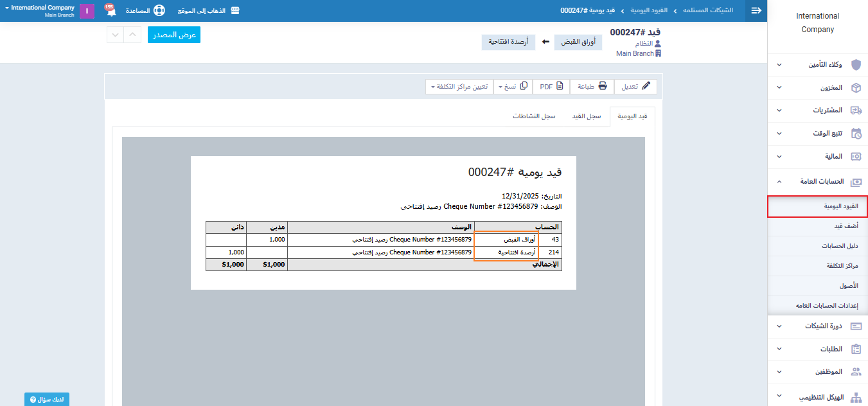Open the تعيين مراكز التكلفة dropdown
The image size is (868, 406).
(x=459, y=86)
